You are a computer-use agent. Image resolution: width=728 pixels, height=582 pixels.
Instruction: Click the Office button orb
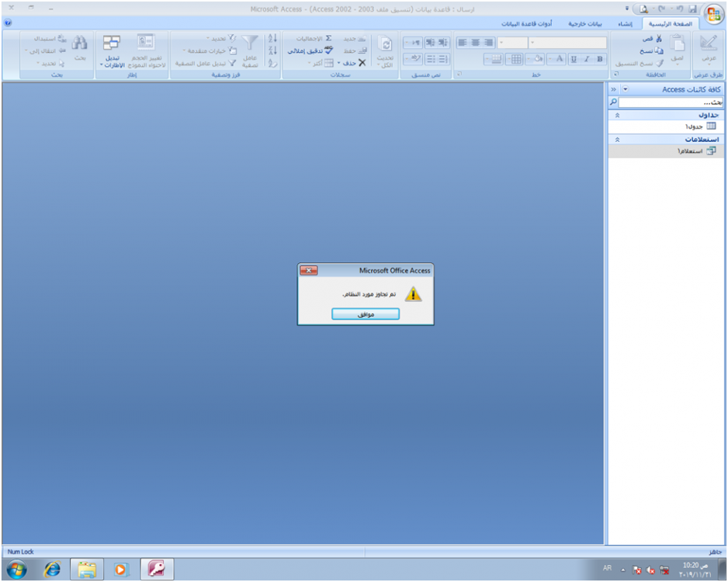pyautogui.click(x=712, y=13)
